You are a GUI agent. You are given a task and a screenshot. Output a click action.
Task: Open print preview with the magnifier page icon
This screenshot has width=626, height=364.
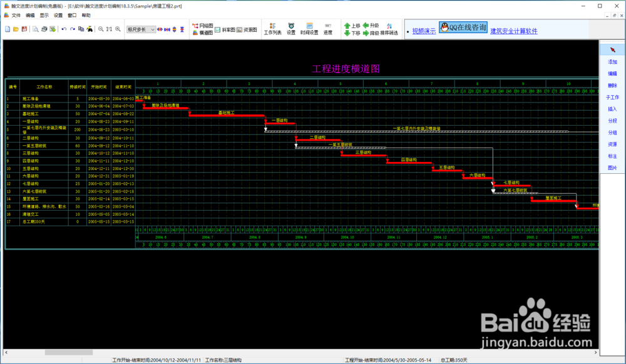pos(36,29)
